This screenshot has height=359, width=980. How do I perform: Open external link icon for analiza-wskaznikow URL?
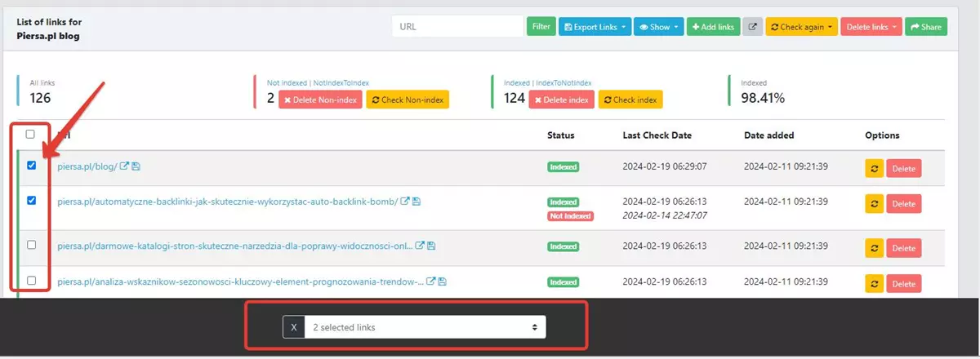(x=430, y=282)
